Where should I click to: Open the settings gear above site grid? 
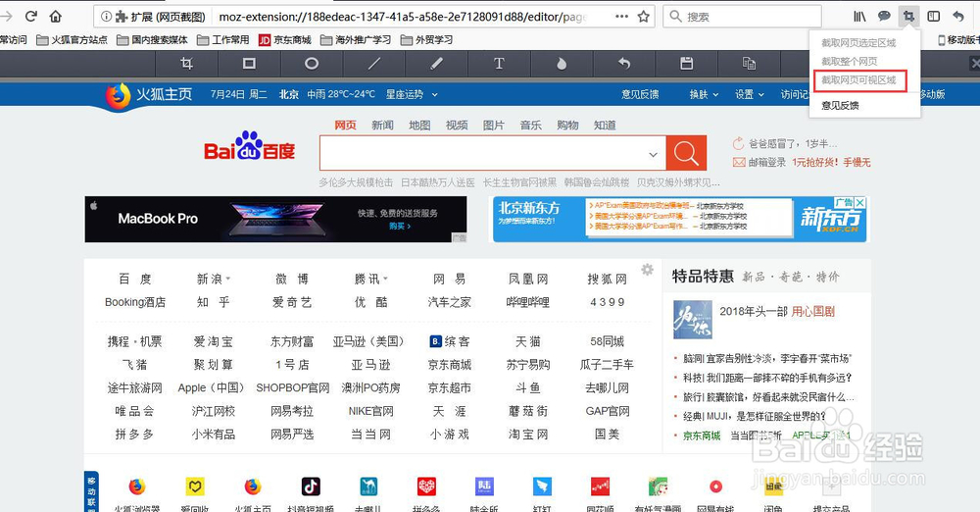pos(647,270)
